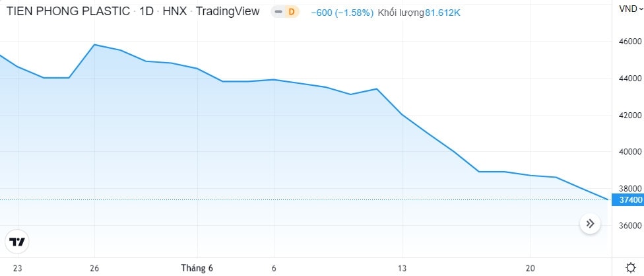
Task: Click the −600 (−1.58%) change value
Action: tap(342, 12)
